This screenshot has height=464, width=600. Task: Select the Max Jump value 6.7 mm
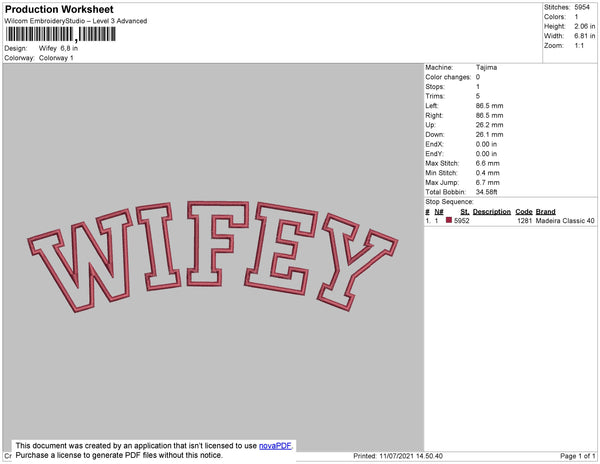(x=488, y=182)
